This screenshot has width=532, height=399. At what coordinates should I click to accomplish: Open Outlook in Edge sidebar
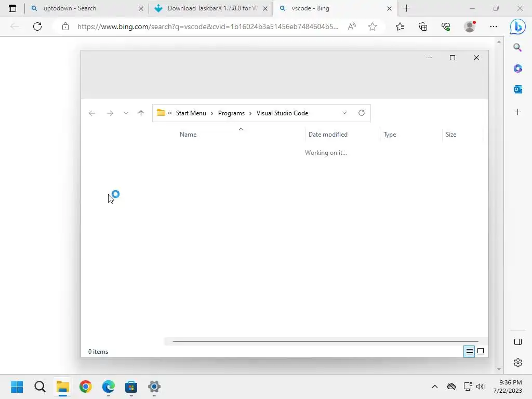(517, 89)
